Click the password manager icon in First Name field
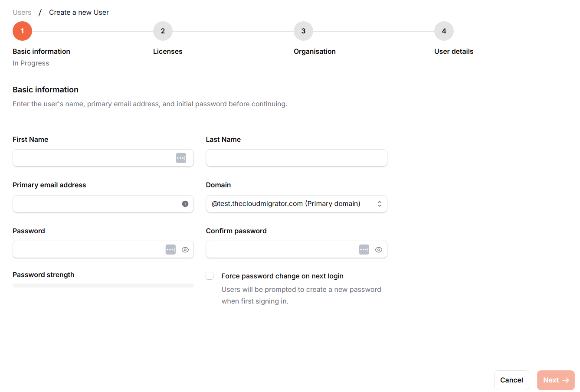The height and width of the screenshot is (392, 580). pos(181,158)
